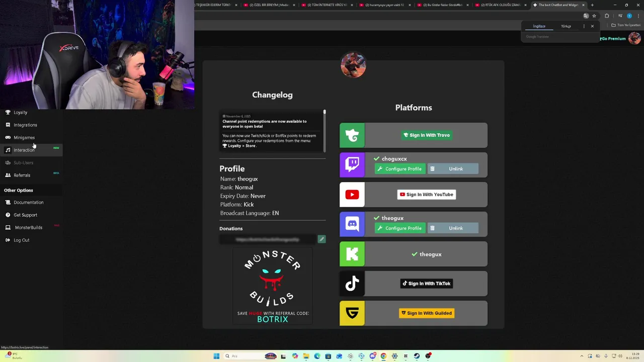Click Sign In With TikTok button
Screen dimensions: 644x362
(427, 284)
